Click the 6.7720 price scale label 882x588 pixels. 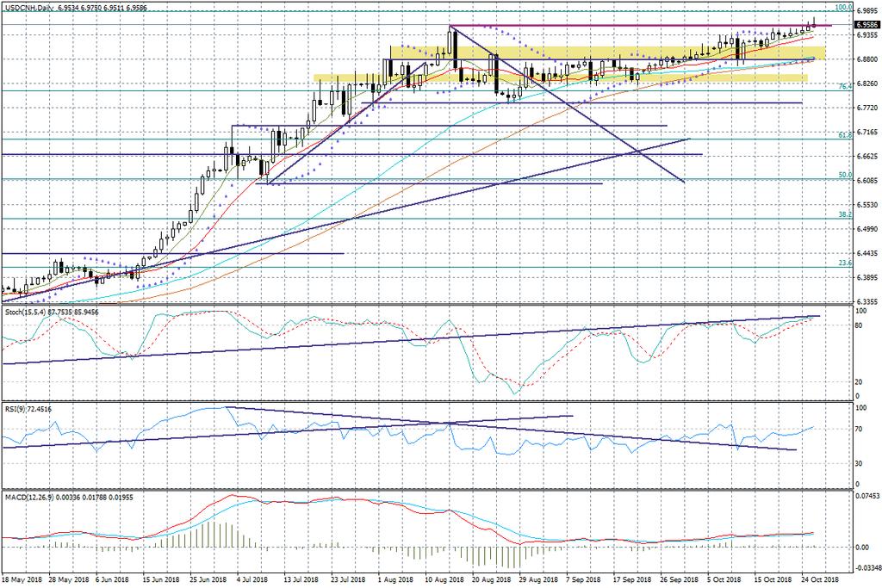866,108
